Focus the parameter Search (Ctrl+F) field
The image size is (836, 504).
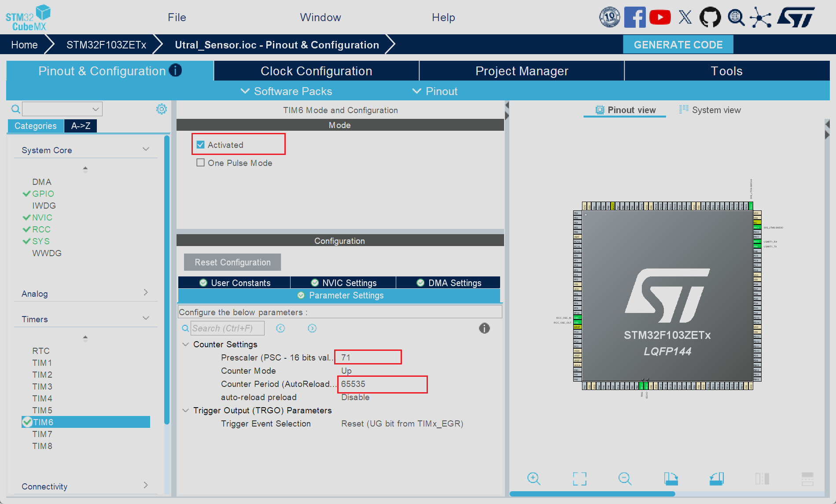(228, 328)
